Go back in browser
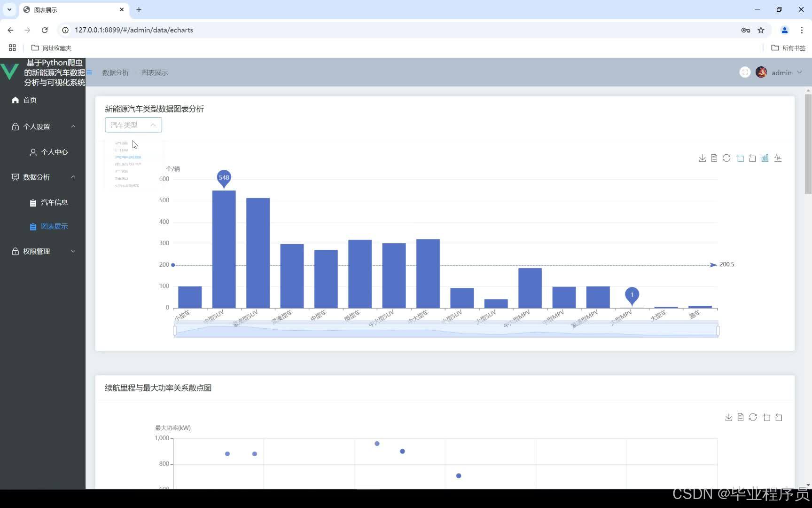Viewport: 812px width, 508px height. tap(10, 30)
